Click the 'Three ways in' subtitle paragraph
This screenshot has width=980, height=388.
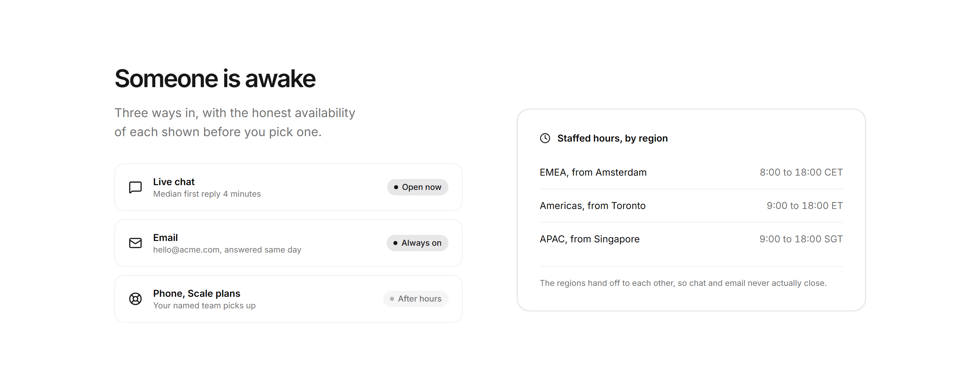click(235, 123)
